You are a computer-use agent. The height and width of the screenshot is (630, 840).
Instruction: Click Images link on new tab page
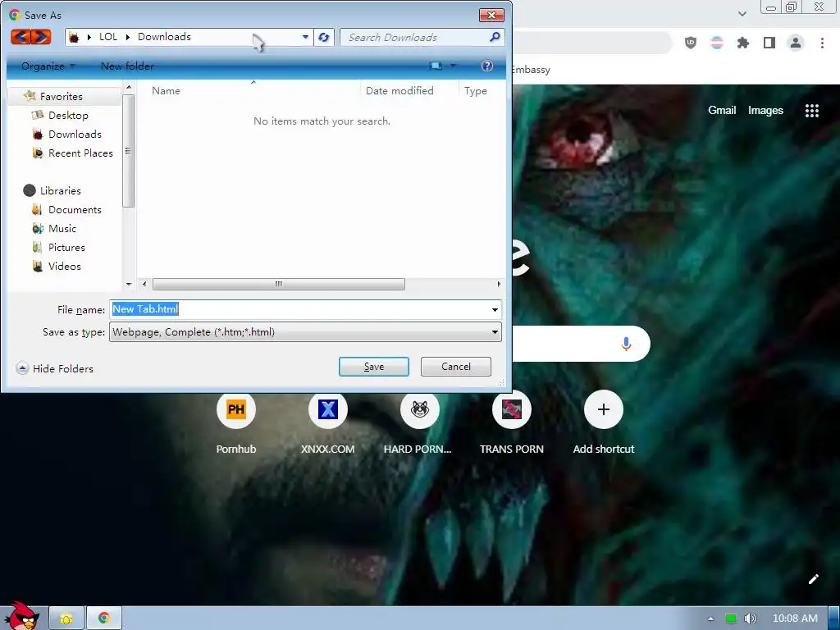click(765, 111)
